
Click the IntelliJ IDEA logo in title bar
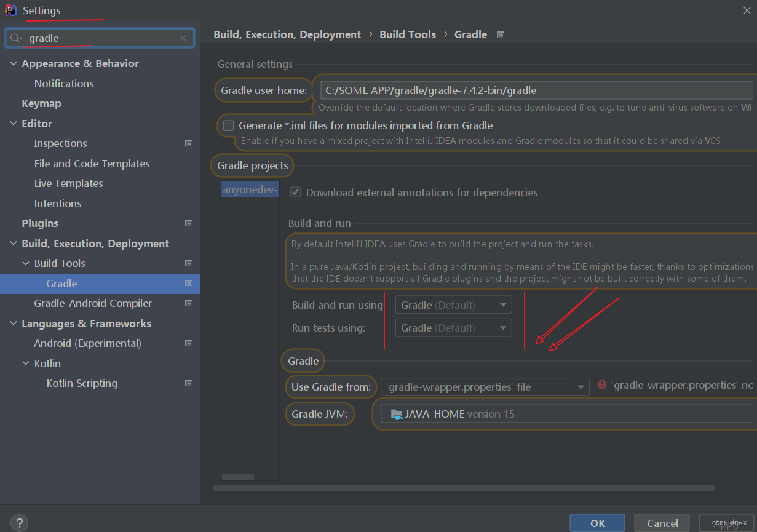[10, 10]
